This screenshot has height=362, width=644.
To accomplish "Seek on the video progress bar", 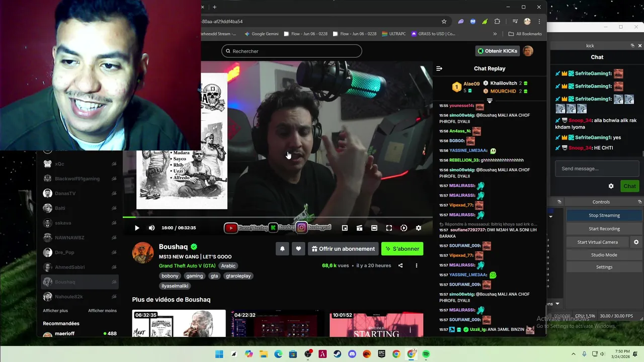I will click(277, 217).
